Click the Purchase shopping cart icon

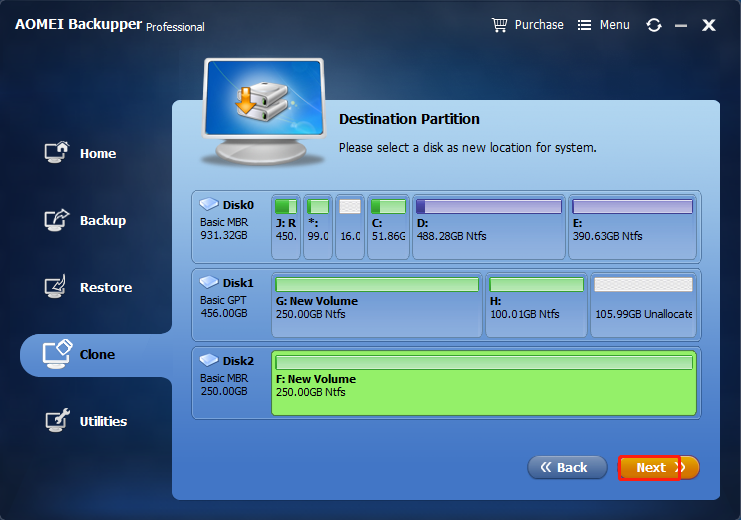(x=500, y=25)
